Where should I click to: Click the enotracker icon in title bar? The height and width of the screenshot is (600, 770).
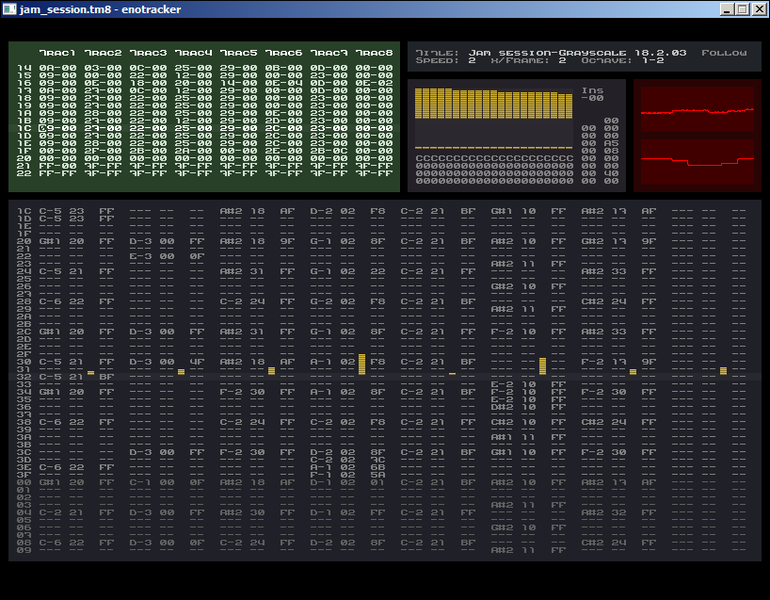point(10,9)
